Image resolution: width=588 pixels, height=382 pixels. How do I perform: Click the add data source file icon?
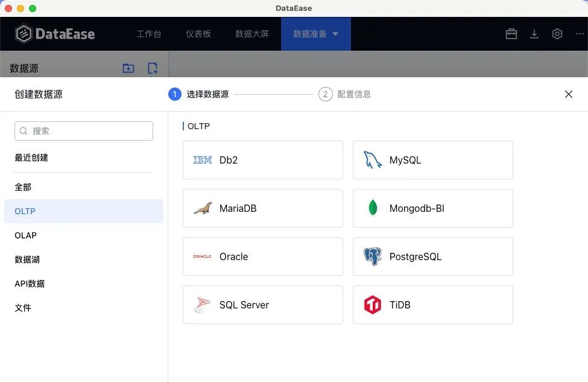pos(152,68)
